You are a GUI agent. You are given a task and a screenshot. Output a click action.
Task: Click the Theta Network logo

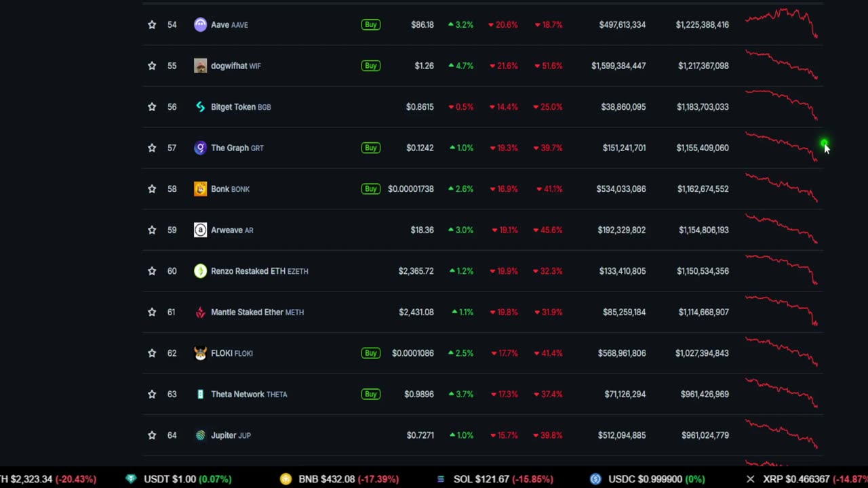(x=200, y=394)
